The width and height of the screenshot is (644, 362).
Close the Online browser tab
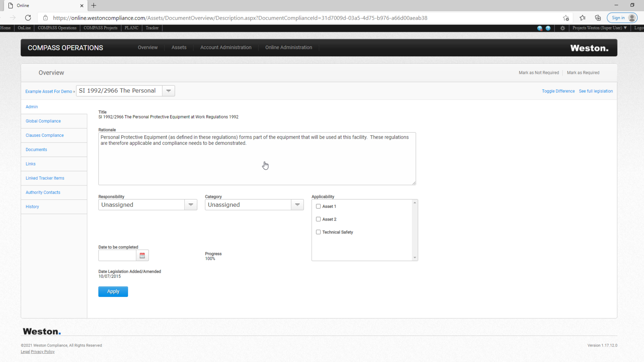[82, 6]
